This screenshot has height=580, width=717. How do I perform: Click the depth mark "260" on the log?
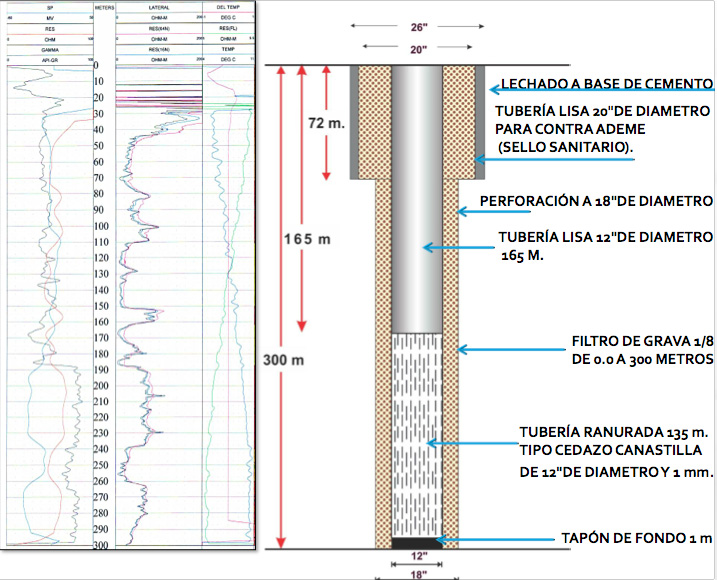tap(101, 481)
